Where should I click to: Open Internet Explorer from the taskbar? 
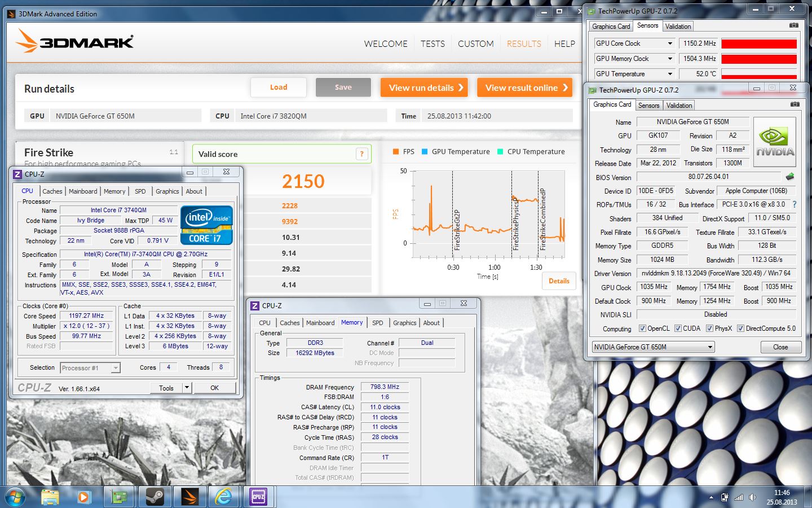pos(224,497)
